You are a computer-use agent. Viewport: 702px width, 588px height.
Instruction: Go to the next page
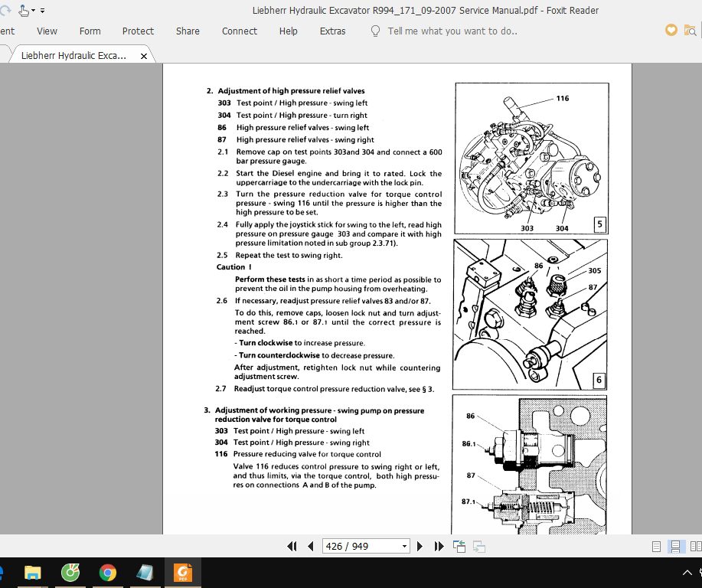[x=420, y=546]
